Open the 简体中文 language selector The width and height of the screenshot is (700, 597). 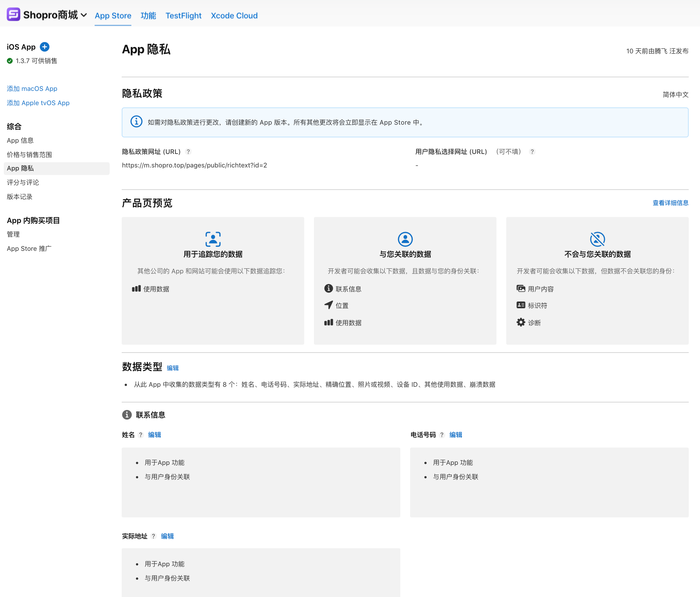[x=675, y=95]
